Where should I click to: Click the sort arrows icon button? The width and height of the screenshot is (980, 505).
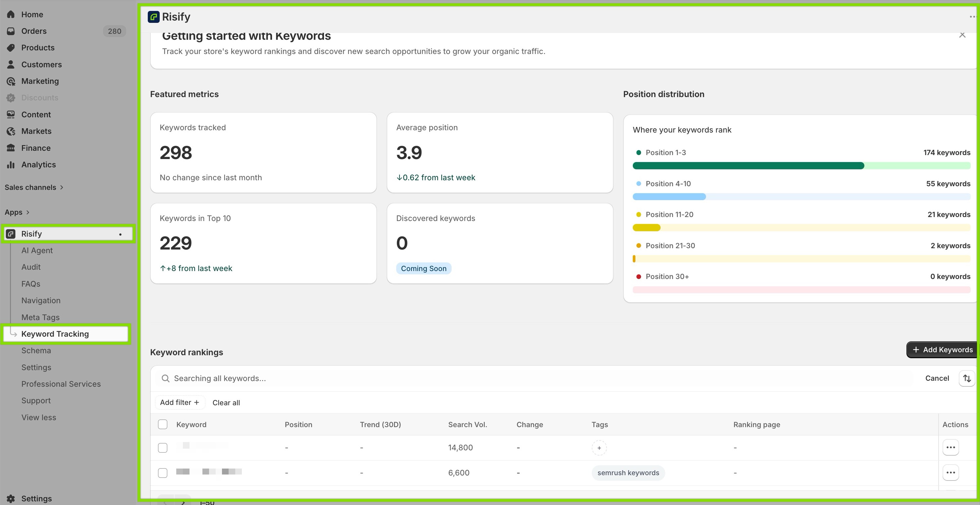[967, 378]
